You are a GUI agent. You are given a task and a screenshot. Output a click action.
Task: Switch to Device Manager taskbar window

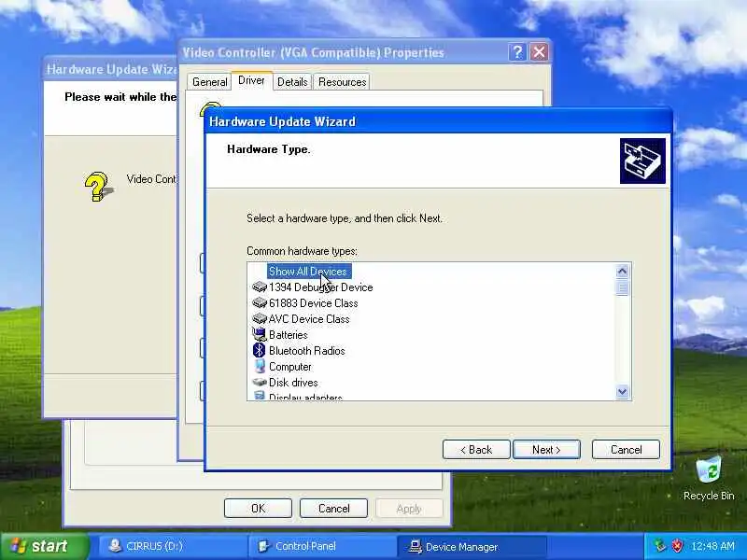(472, 546)
